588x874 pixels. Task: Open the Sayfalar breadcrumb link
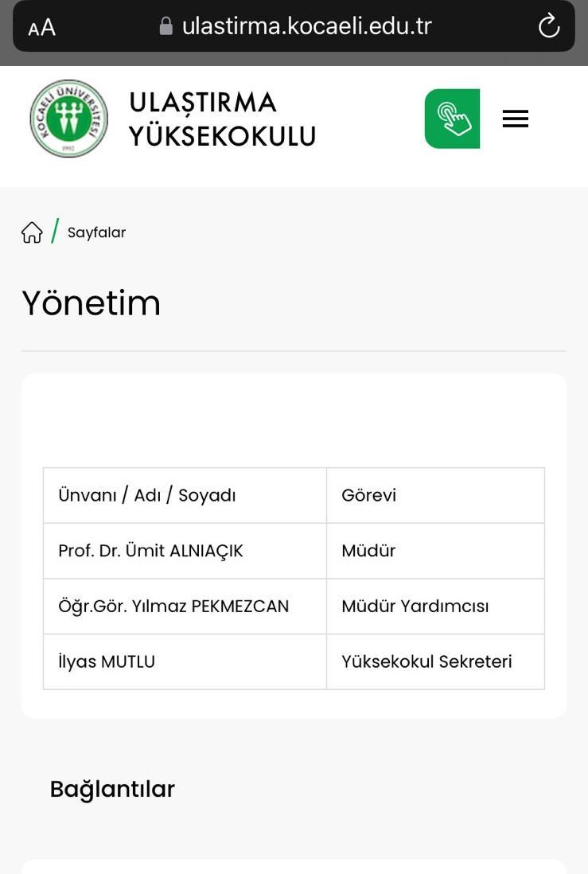(x=96, y=232)
